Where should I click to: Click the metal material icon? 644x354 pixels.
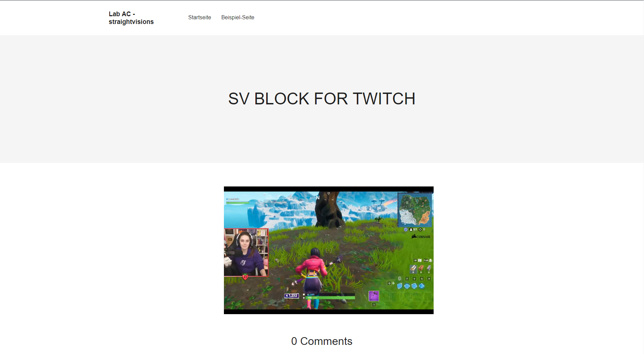(429, 268)
